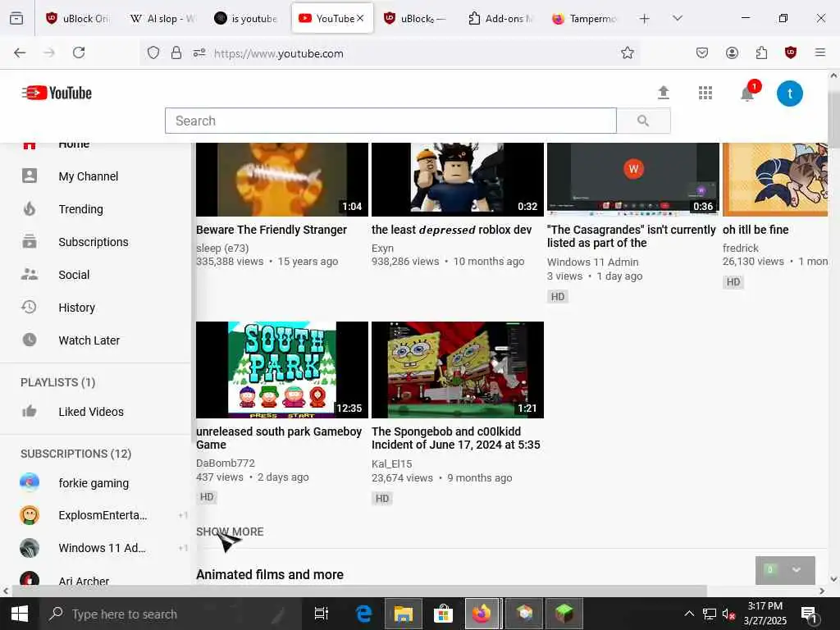Open the Firefox hamburger menu

pyautogui.click(x=820, y=52)
